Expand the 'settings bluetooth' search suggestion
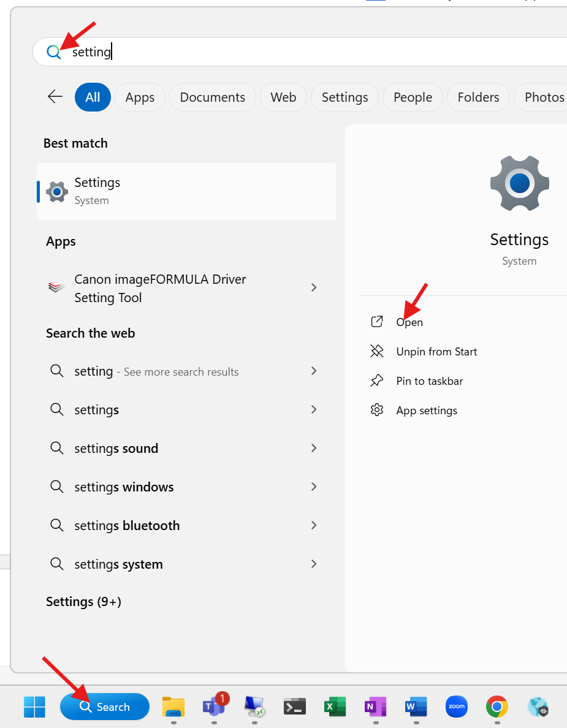The width and height of the screenshot is (567, 728). click(313, 525)
